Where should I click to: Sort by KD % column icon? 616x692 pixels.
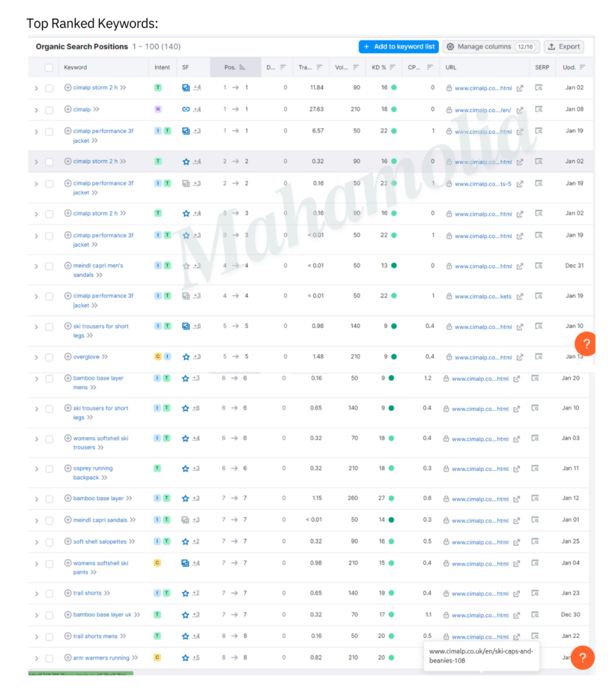(x=392, y=67)
